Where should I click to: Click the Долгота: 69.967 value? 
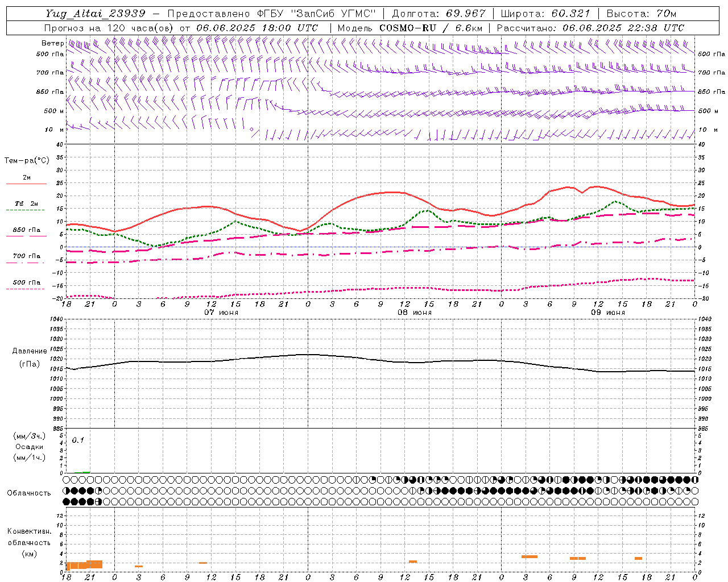click(x=439, y=14)
